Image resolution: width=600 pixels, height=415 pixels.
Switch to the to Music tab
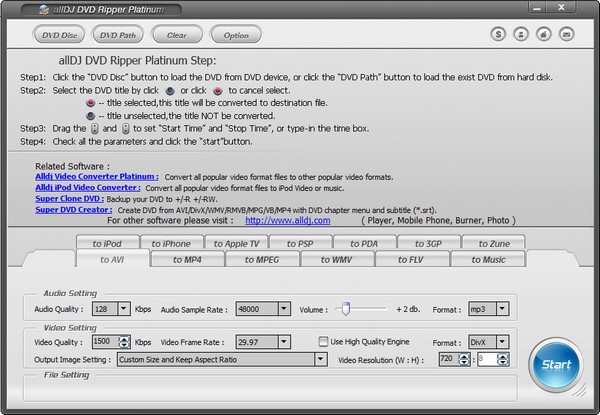[487, 260]
